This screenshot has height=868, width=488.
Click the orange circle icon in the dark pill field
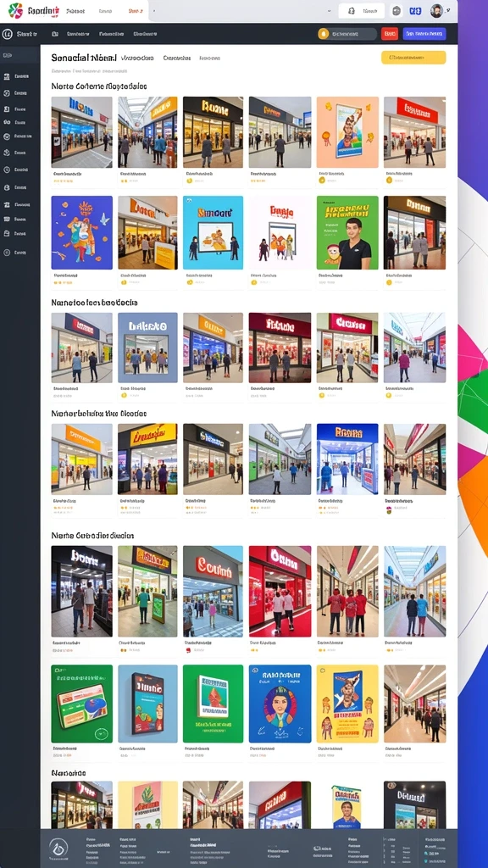324,34
